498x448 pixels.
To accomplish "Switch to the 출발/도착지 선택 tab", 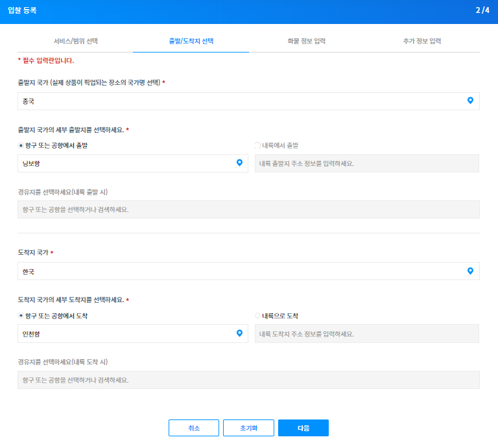I will click(x=191, y=41).
